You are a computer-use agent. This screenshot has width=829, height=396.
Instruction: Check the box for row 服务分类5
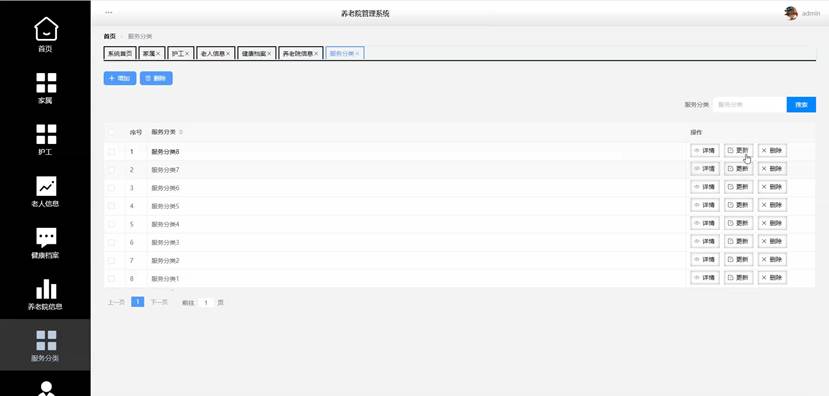click(x=111, y=206)
